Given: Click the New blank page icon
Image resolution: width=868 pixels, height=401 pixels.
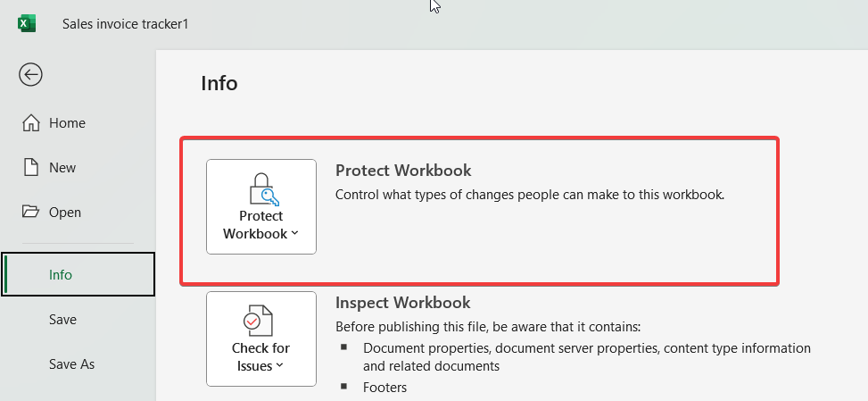Looking at the screenshot, I should click(31, 167).
